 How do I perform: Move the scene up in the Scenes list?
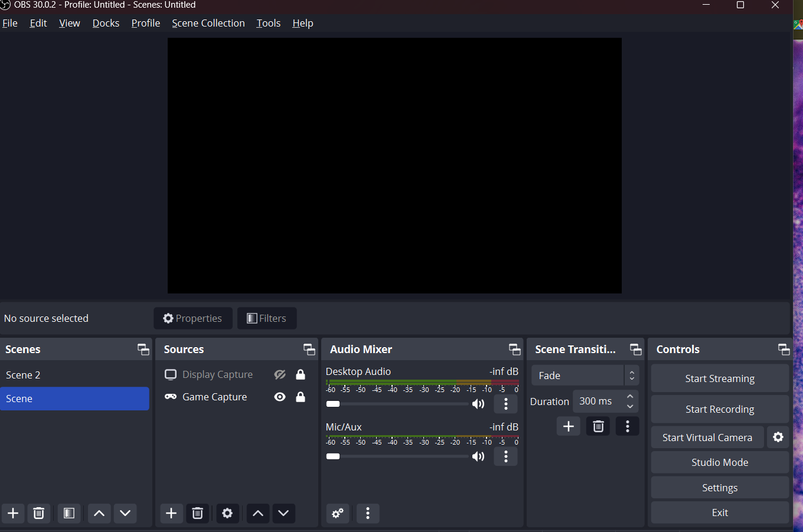coord(99,513)
